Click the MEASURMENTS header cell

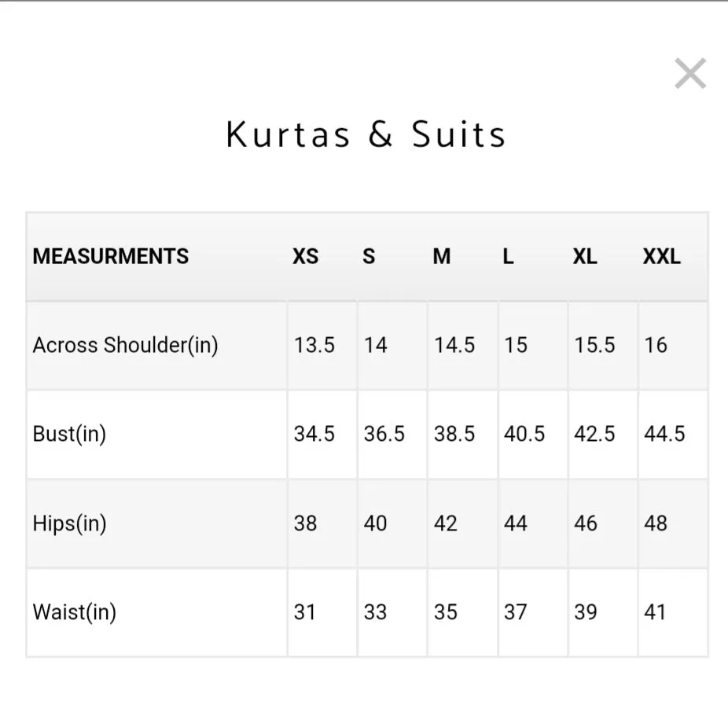click(x=111, y=256)
